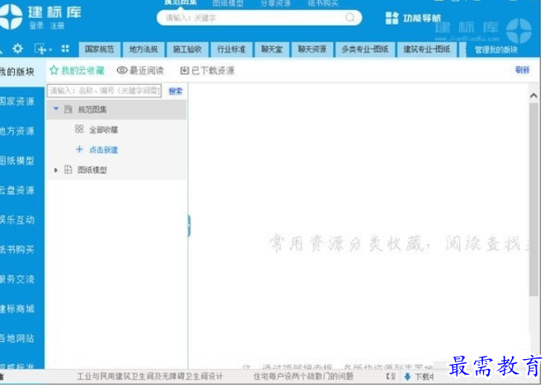
Task: Open the 聊天资源 tab
Action: tap(312, 49)
